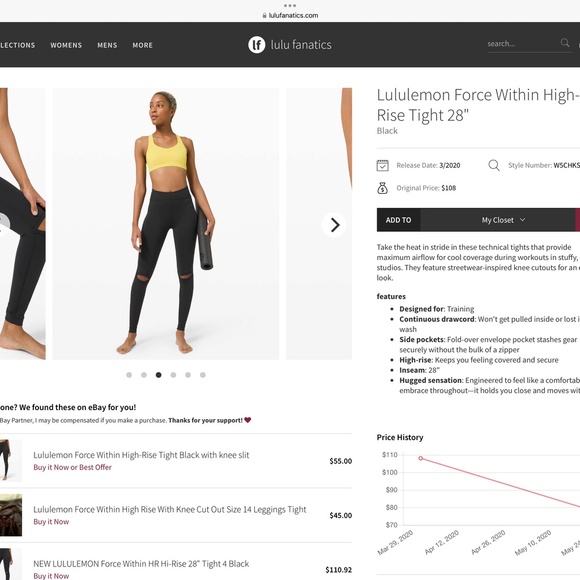Click the search magnifier icon in header
580x580 pixels.
pyautogui.click(x=565, y=43)
